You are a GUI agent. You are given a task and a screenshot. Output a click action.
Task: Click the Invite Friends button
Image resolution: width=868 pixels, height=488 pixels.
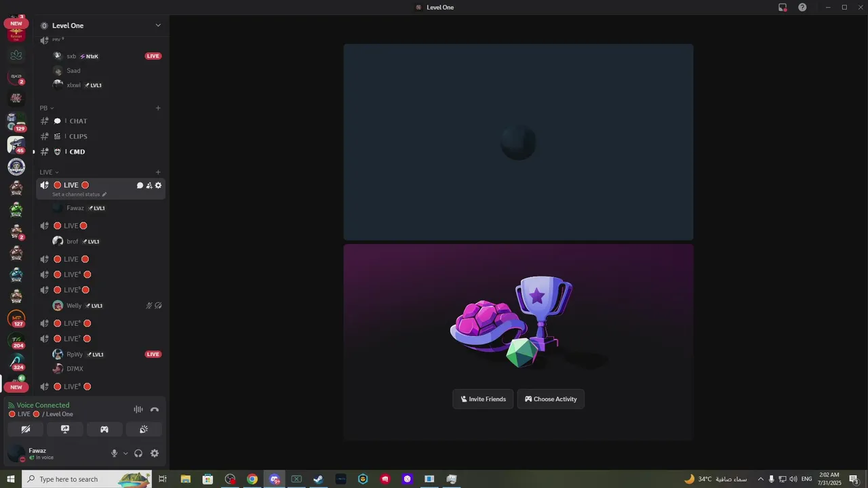click(x=483, y=399)
